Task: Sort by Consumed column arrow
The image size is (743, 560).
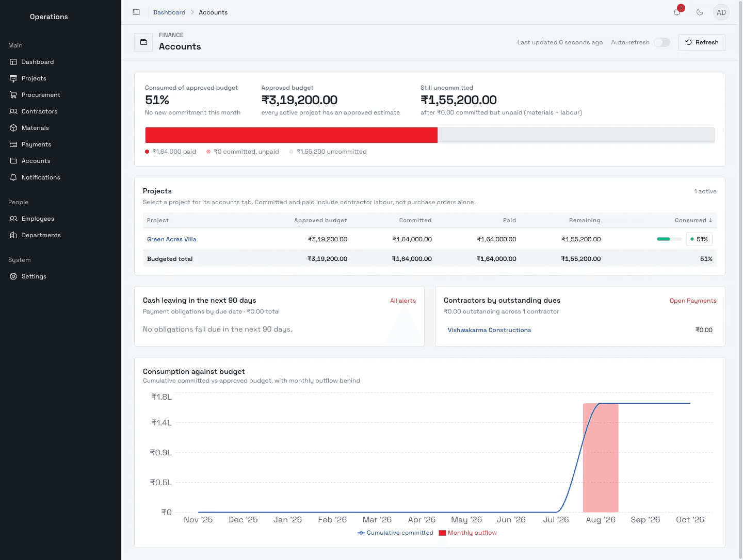Action: coord(710,220)
